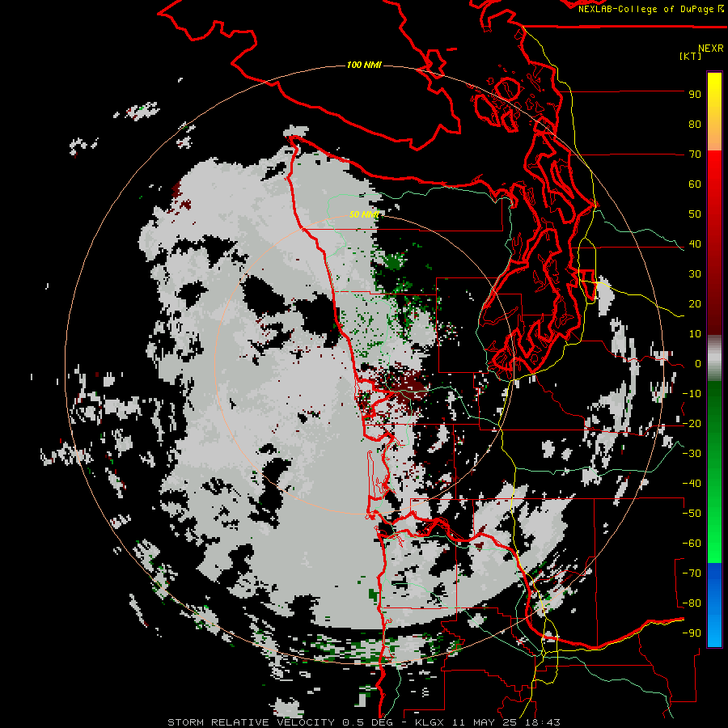Click the 20 value on velocity scale

pos(695,304)
